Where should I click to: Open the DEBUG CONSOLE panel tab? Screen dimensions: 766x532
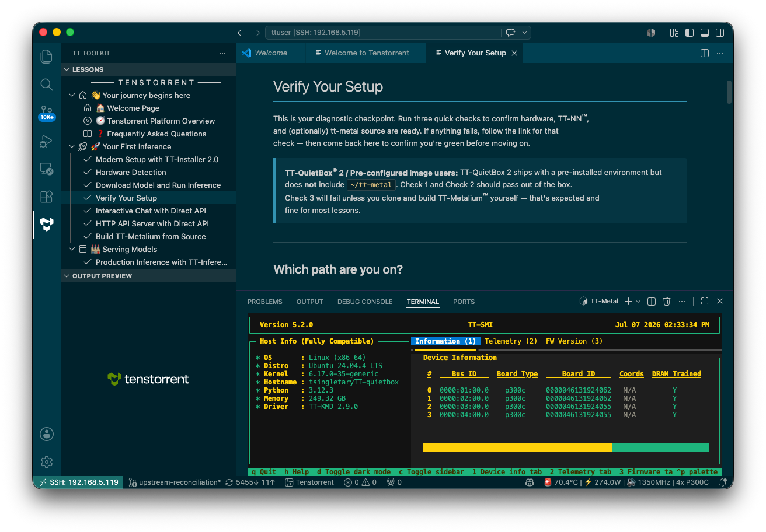(x=365, y=302)
